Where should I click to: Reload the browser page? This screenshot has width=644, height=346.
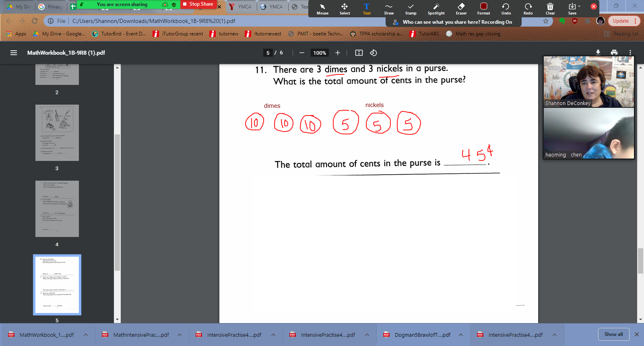point(35,21)
